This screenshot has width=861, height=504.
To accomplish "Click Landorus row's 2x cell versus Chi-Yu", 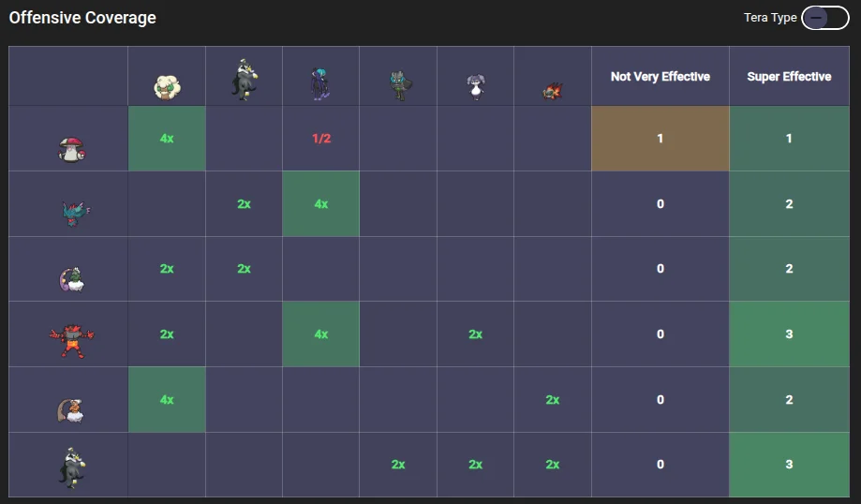I will click(x=553, y=400).
